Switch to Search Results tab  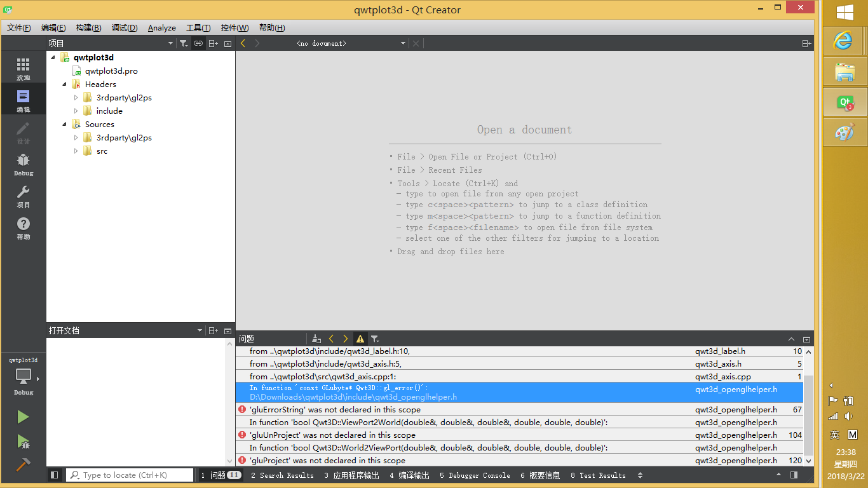click(x=282, y=475)
